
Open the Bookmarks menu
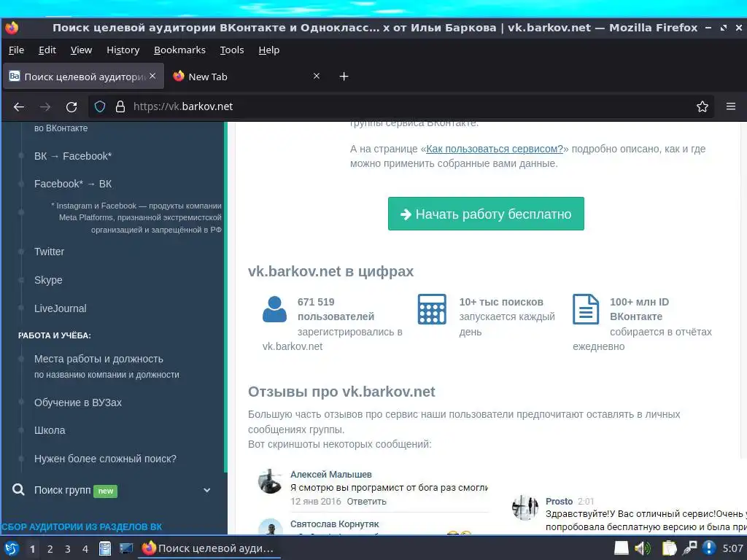coord(179,50)
